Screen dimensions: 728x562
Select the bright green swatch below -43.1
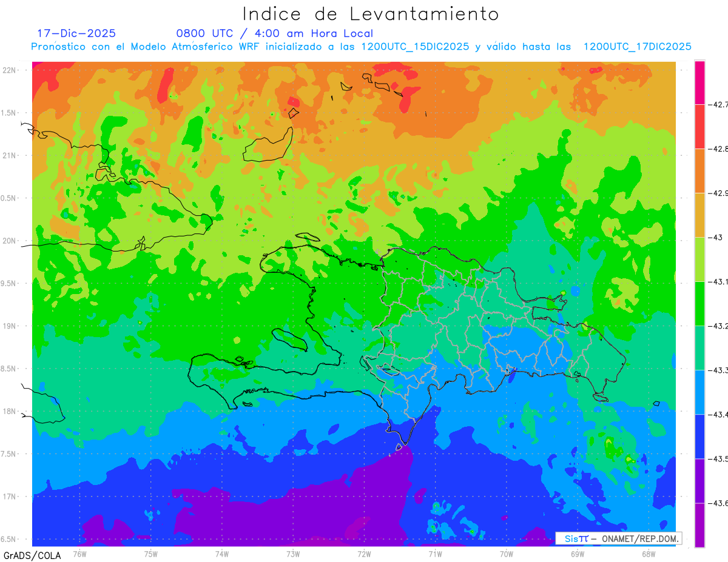tap(699, 303)
